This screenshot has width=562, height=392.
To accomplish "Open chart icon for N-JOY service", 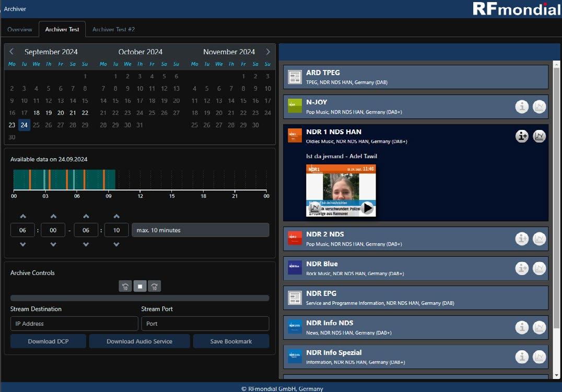I will [x=539, y=106].
